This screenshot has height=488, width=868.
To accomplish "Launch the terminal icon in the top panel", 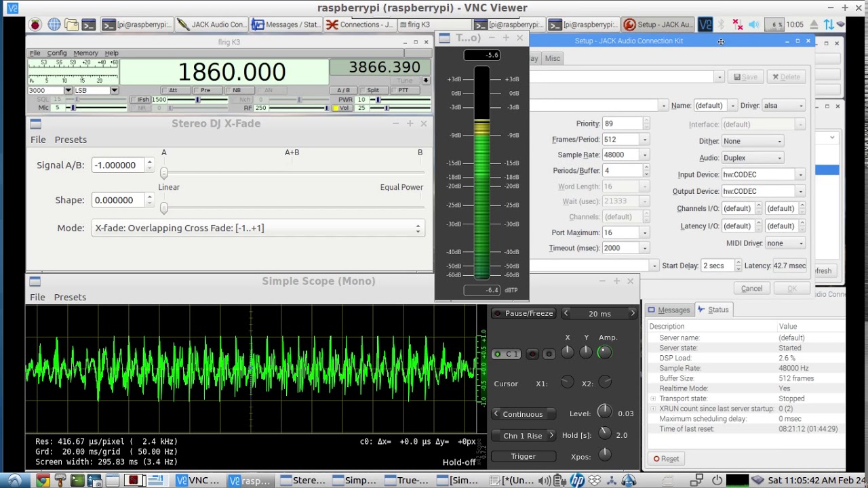I will tap(89, 24).
